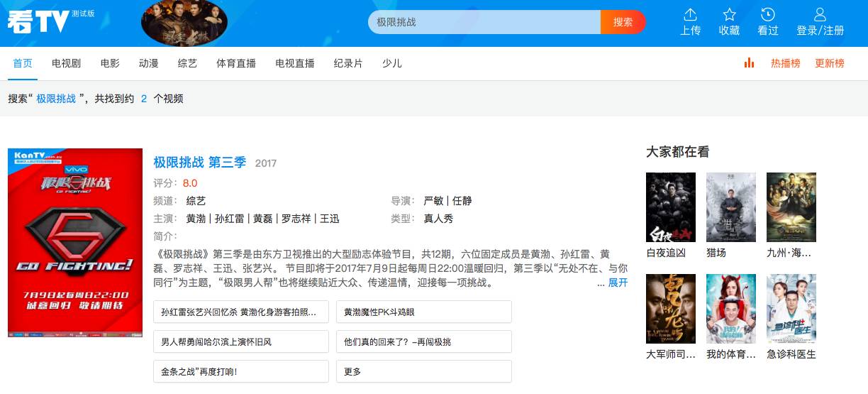Click the genre value 真人秀
This screenshot has height=394, width=868.
click(438, 219)
